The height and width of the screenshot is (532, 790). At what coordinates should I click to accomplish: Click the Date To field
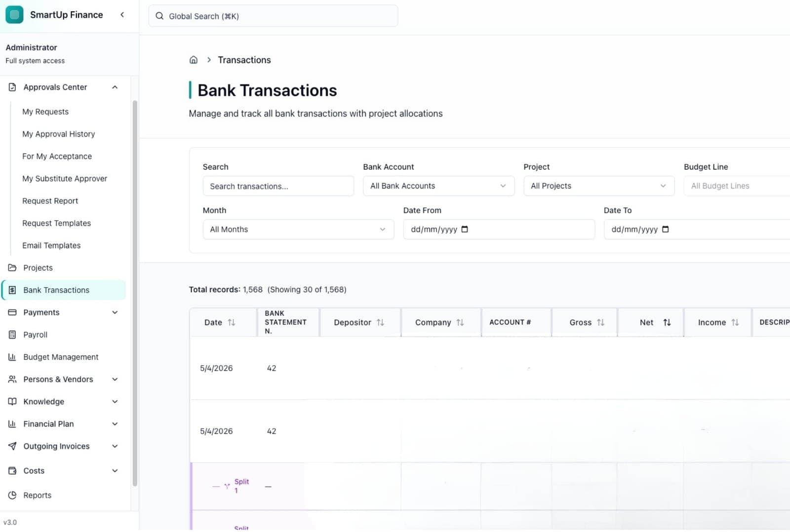click(697, 229)
